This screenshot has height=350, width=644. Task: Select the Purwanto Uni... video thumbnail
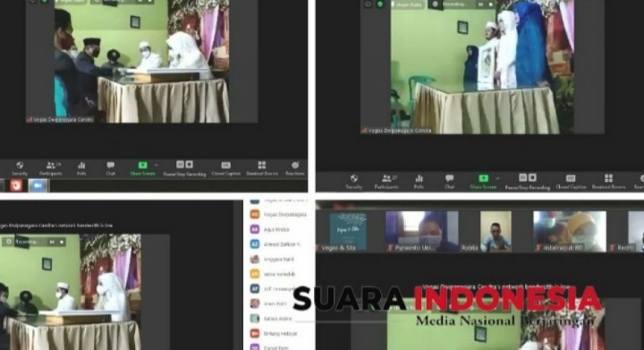pyautogui.click(x=422, y=231)
